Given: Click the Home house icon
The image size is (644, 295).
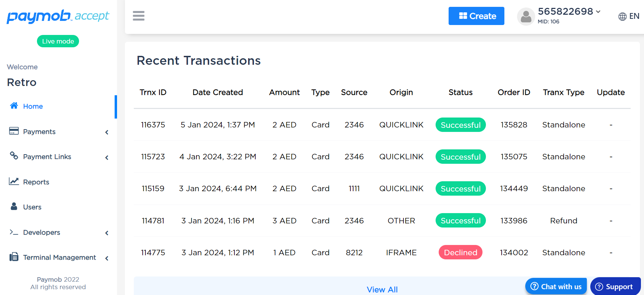Looking at the screenshot, I should [x=14, y=106].
